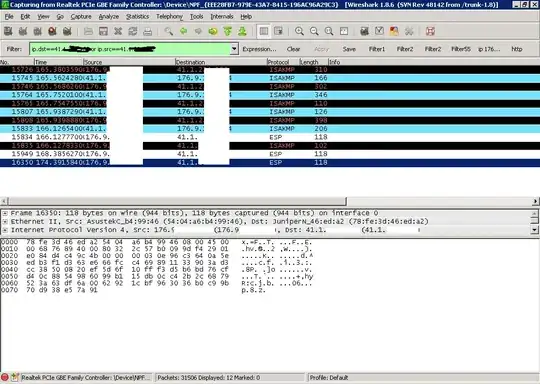Click into the green display filter field
This screenshot has width=540, height=384.
[x=130, y=49]
